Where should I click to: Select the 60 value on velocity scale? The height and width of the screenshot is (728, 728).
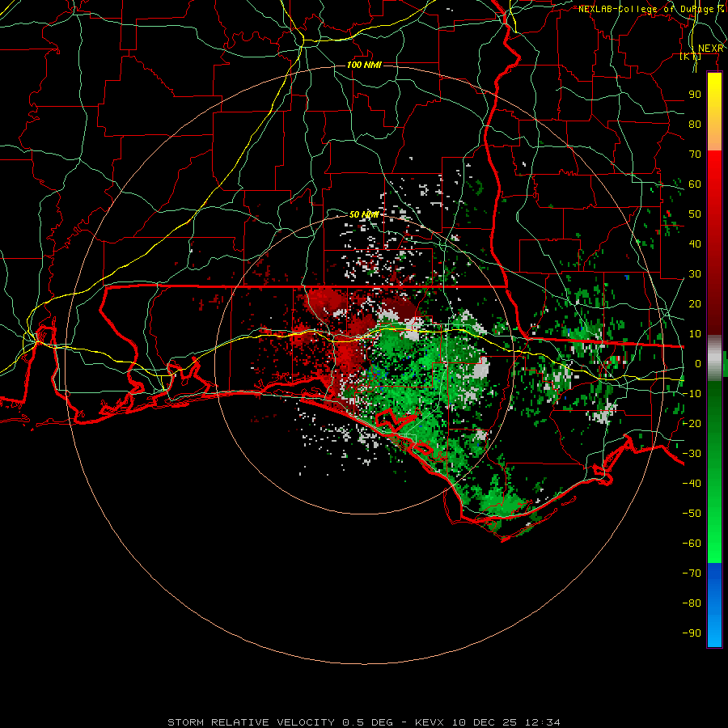[x=695, y=184]
